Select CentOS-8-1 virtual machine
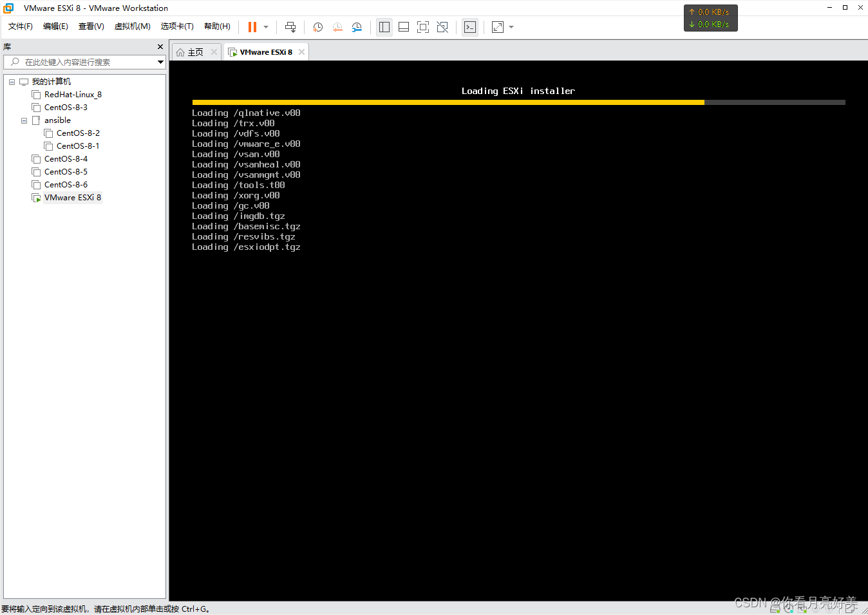868x615 pixels. pyautogui.click(x=78, y=146)
